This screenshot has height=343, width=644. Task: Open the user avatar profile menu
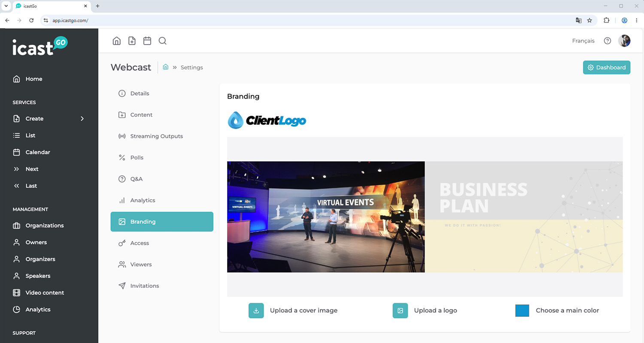(x=624, y=41)
